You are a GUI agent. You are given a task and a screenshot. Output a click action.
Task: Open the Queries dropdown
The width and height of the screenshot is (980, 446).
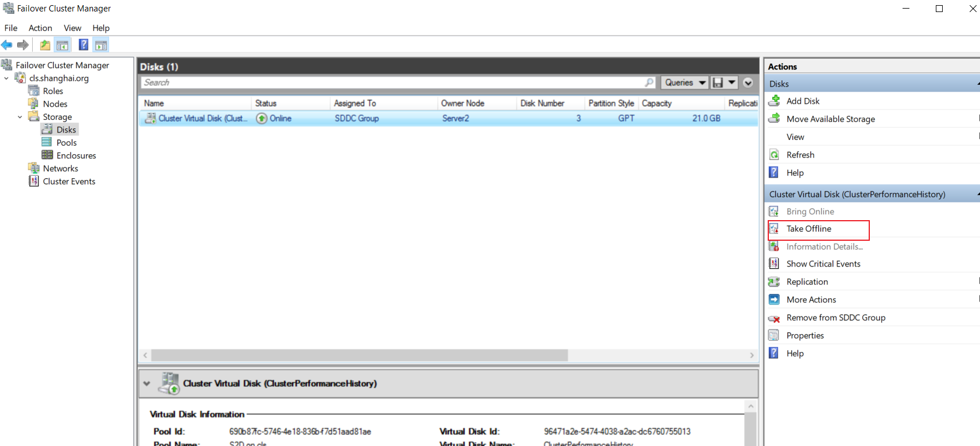pos(685,83)
